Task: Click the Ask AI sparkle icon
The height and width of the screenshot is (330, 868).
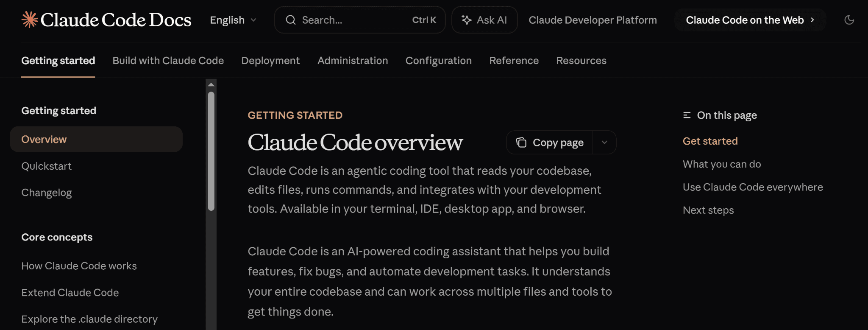Action: (467, 20)
